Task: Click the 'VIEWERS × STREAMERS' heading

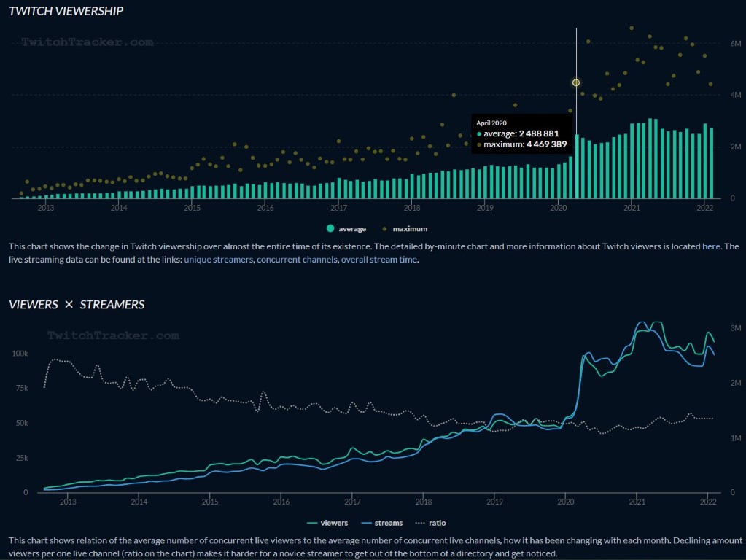Action: pos(77,305)
